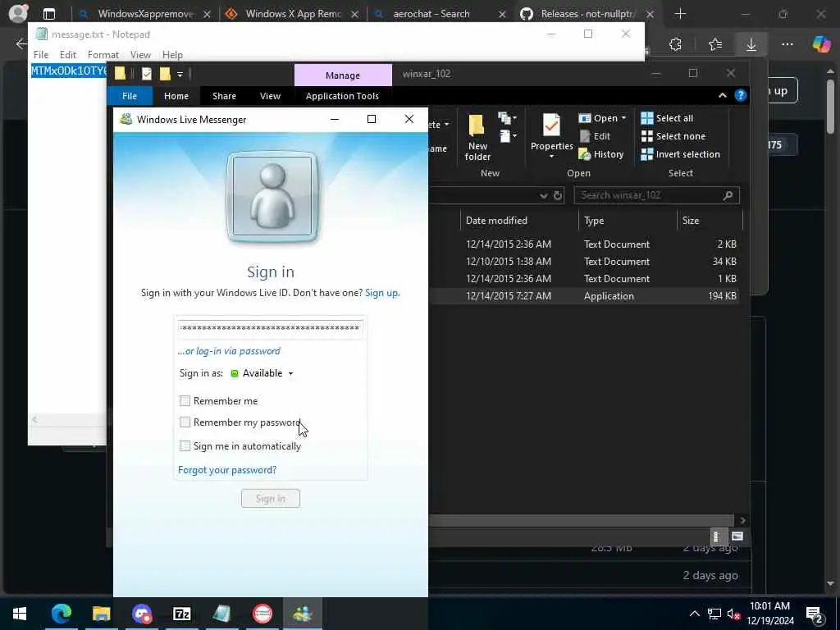Select the Application Tools ribbon tab
The height and width of the screenshot is (630, 840).
[x=342, y=96]
